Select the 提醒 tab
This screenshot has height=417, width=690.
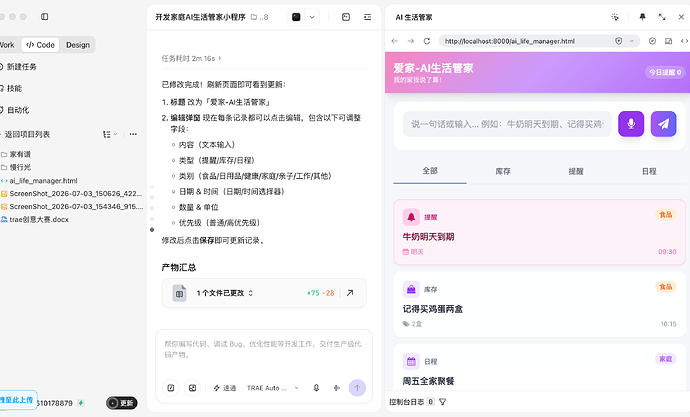576,171
